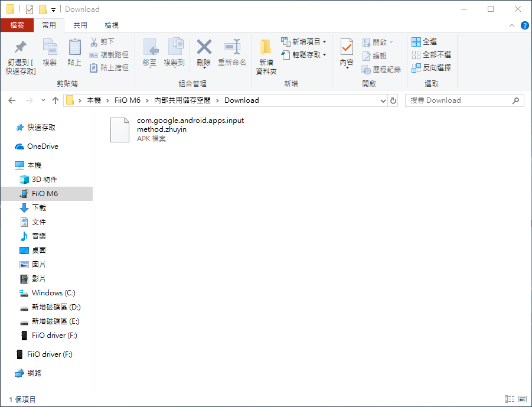The image size is (532, 407).
Task: Open the New item (新增項目) dropdown
Action: click(x=303, y=42)
